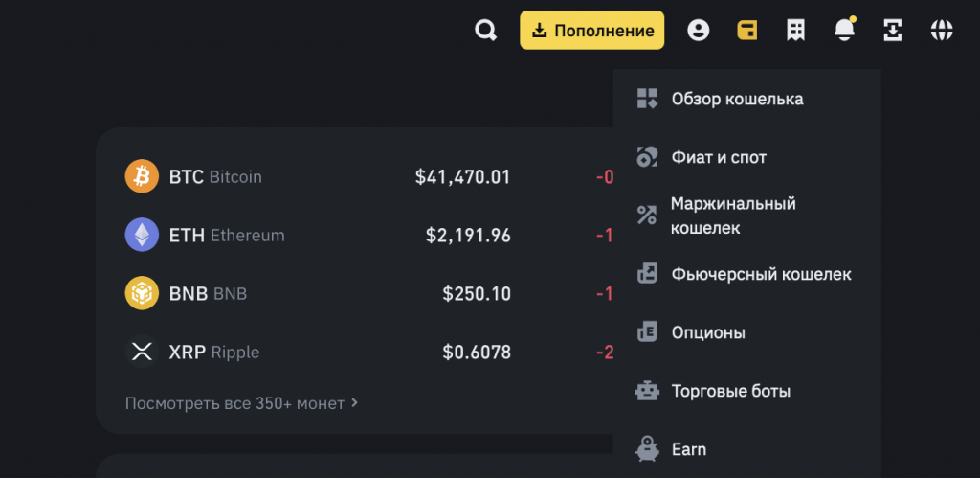Open Посмотреть все 350+ монет link
Viewport: 980px width, 478px height.
241,403
